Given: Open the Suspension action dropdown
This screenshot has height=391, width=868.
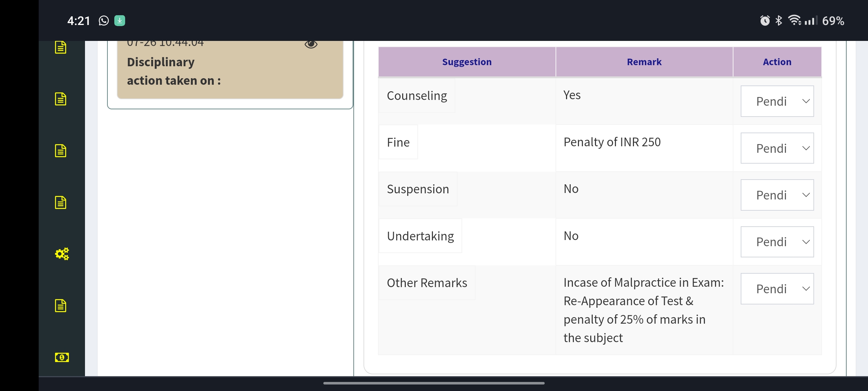Looking at the screenshot, I should 777,195.
